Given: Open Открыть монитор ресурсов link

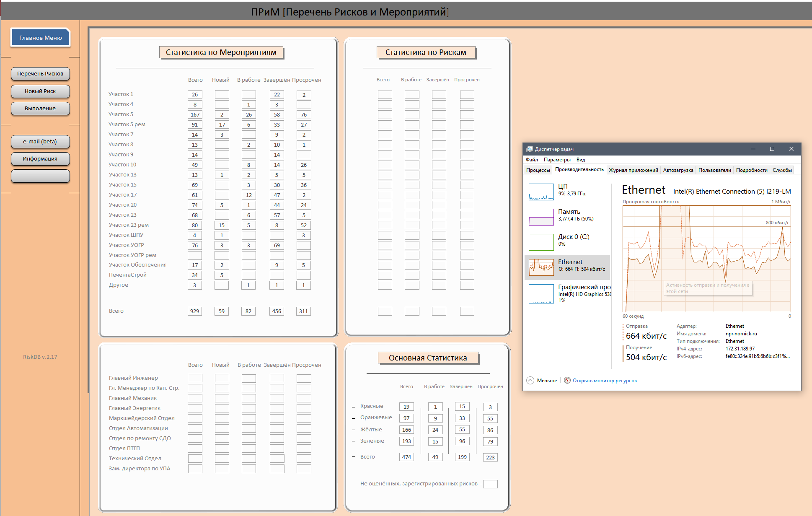Looking at the screenshot, I should (604, 381).
